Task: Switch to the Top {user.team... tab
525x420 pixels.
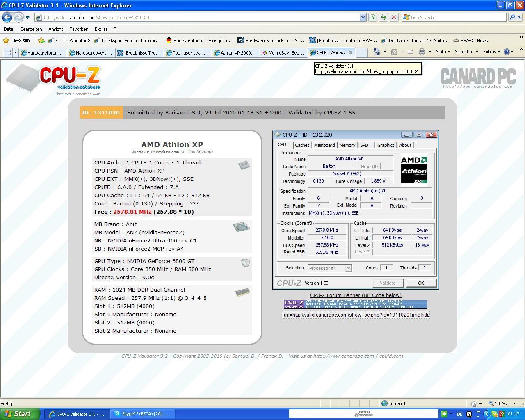Action: tap(187, 52)
